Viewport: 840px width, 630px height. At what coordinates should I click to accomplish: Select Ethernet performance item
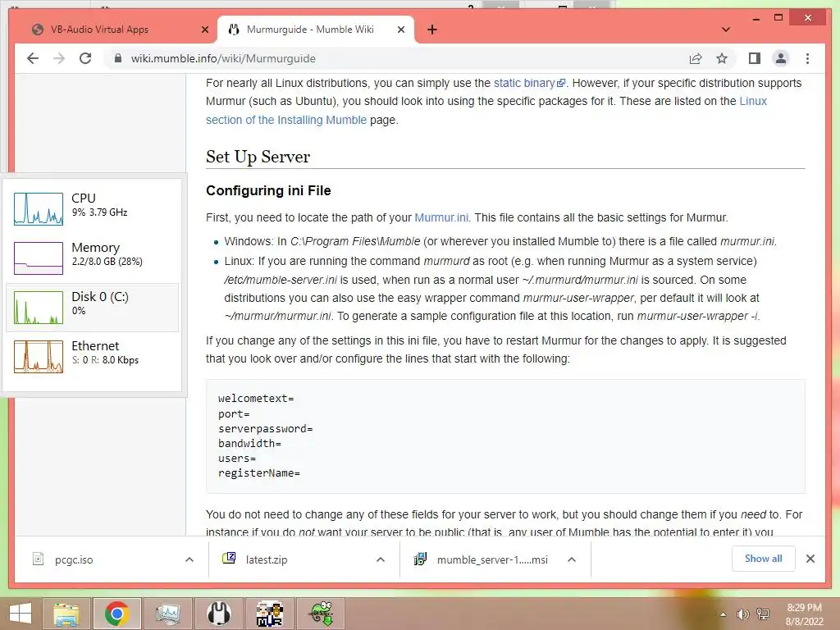click(x=92, y=356)
